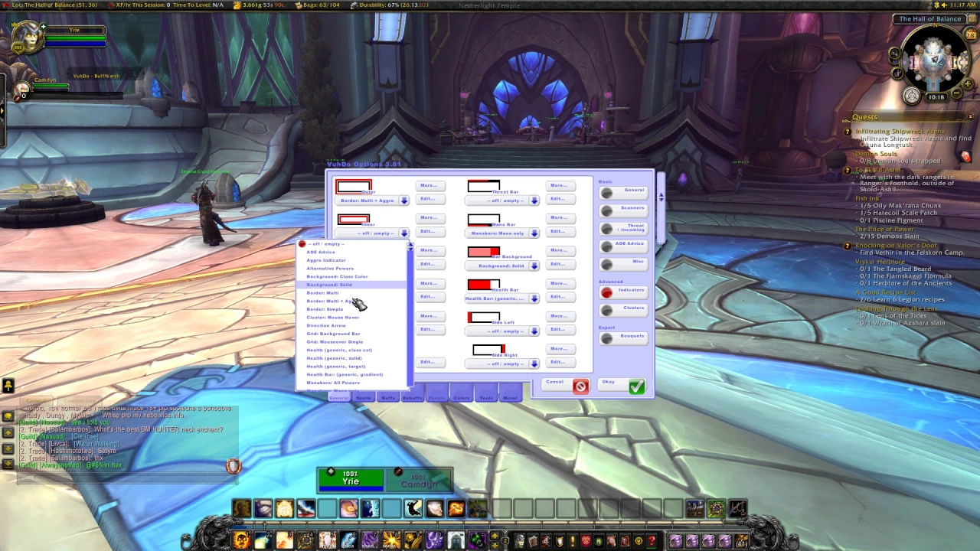Open the Mana Bar dropdown
Screen dimensions: 980x551
click(x=503, y=233)
